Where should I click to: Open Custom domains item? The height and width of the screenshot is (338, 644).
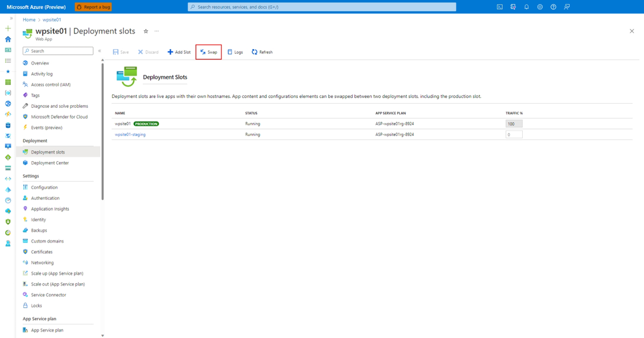[47, 241]
